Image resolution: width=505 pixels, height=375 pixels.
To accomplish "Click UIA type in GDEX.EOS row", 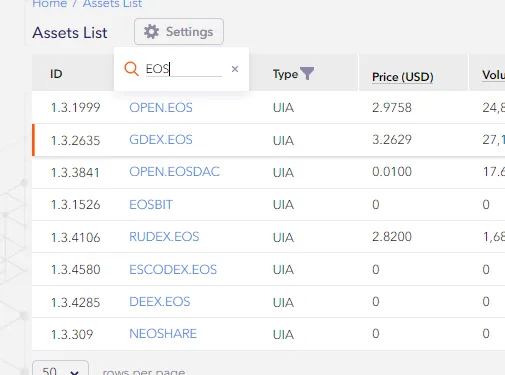I will point(283,140).
